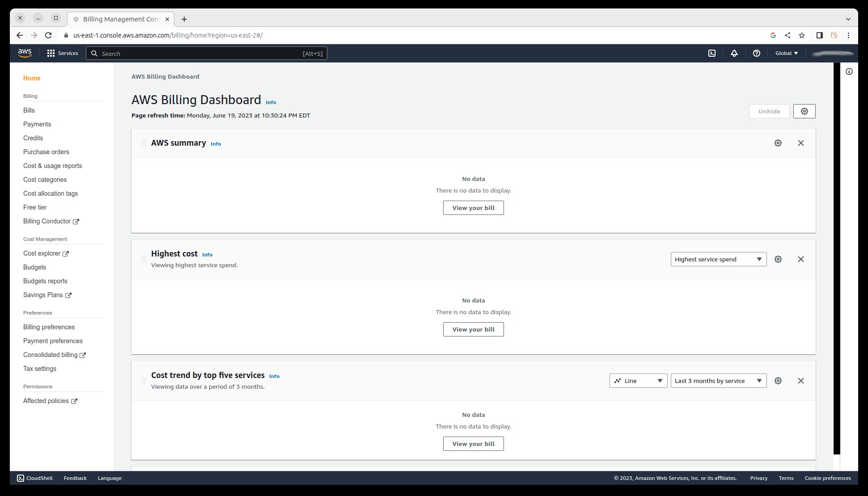Expand the Global region selector
This screenshot has height=496, width=868.
click(787, 53)
